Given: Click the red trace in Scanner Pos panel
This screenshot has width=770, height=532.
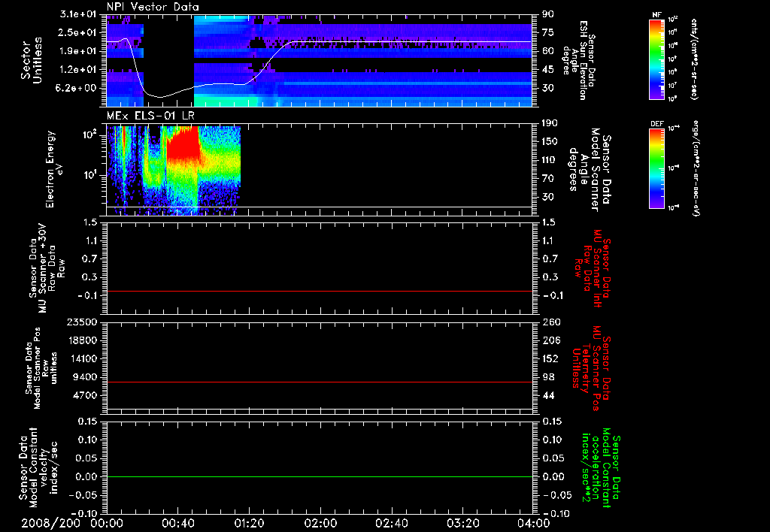Looking at the screenshot, I should (320, 382).
